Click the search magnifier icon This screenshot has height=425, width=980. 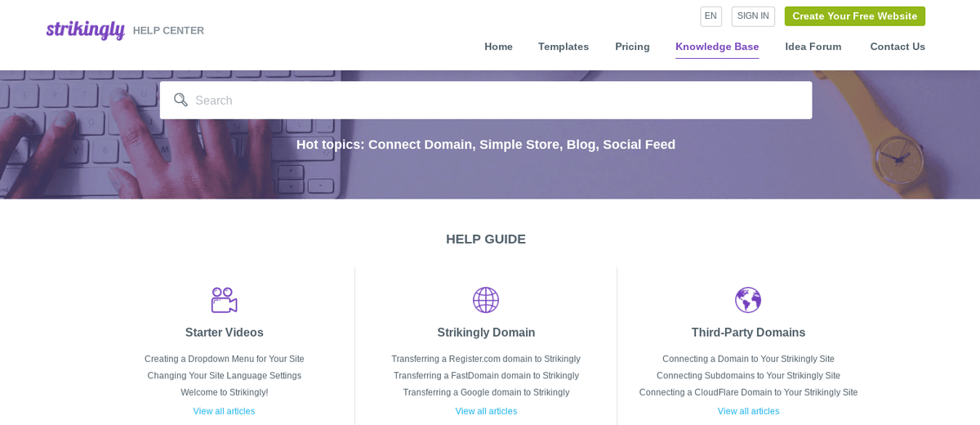(x=180, y=100)
